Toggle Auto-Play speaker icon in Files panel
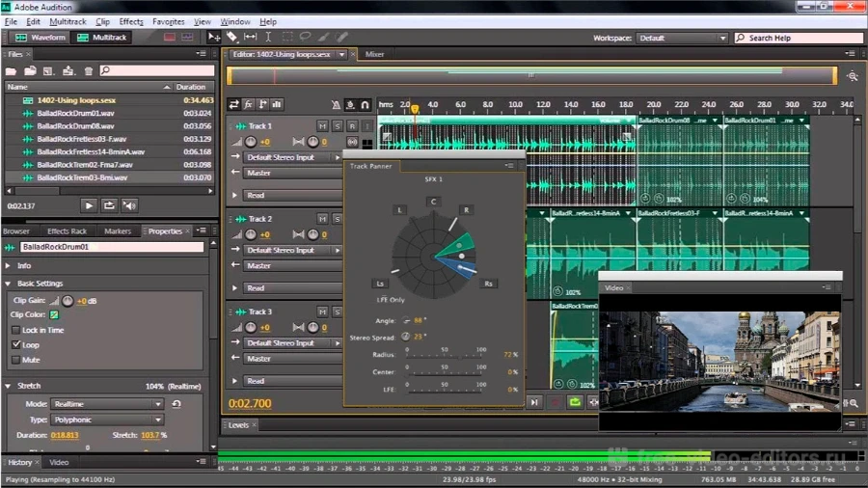868x488 pixels. pyautogui.click(x=129, y=205)
